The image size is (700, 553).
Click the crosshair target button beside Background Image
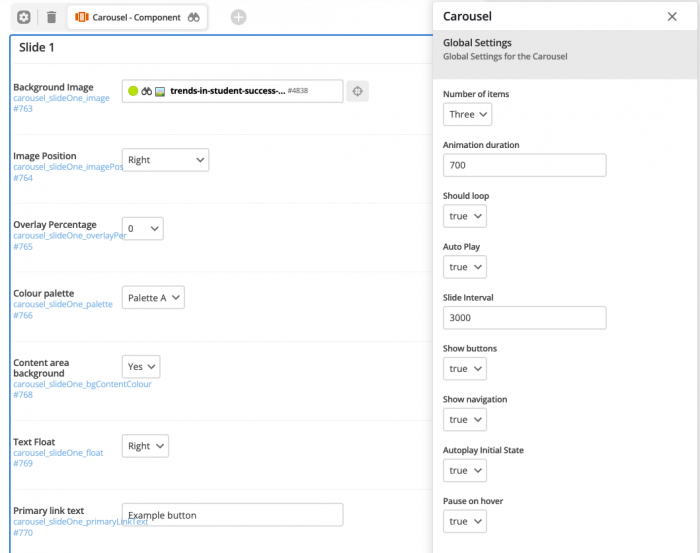(x=358, y=91)
